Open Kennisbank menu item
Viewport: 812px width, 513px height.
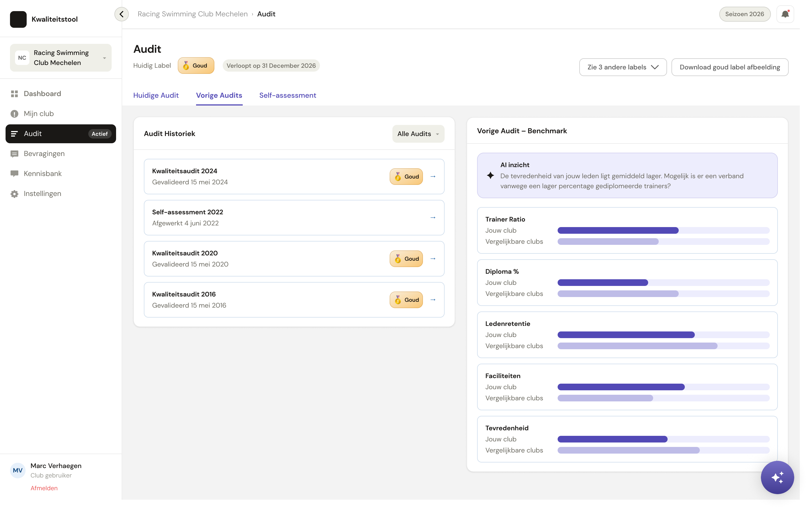point(61,173)
